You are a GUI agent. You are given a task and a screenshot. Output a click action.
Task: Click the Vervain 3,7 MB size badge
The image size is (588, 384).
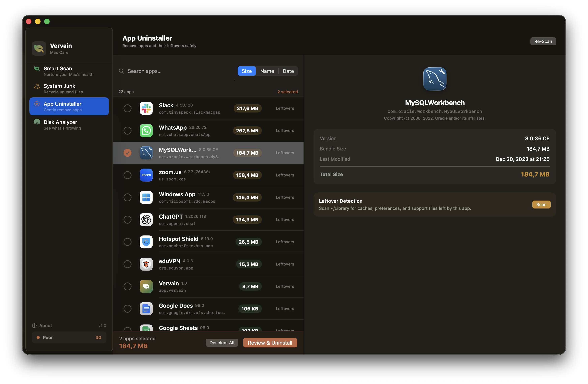250,286
